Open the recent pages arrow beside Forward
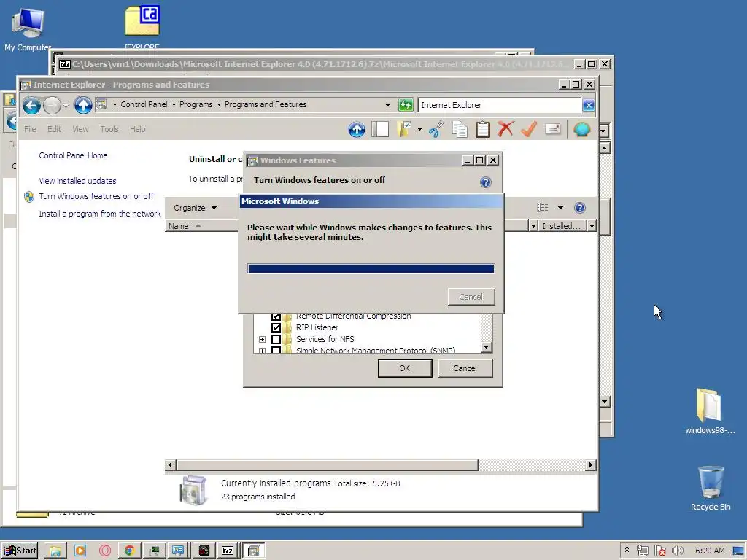747x560 pixels. pos(66,105)
